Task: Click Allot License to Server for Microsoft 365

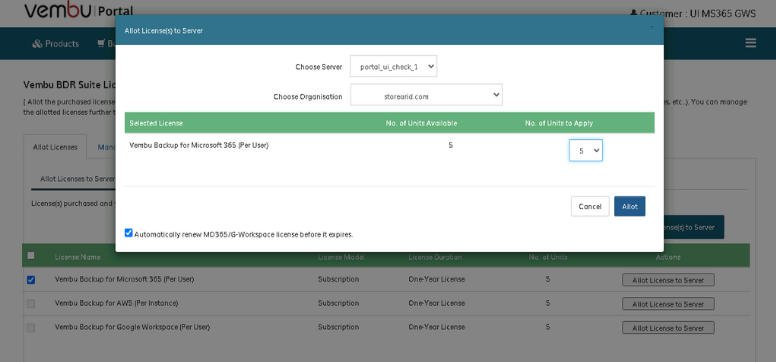Action: (668, 280)
